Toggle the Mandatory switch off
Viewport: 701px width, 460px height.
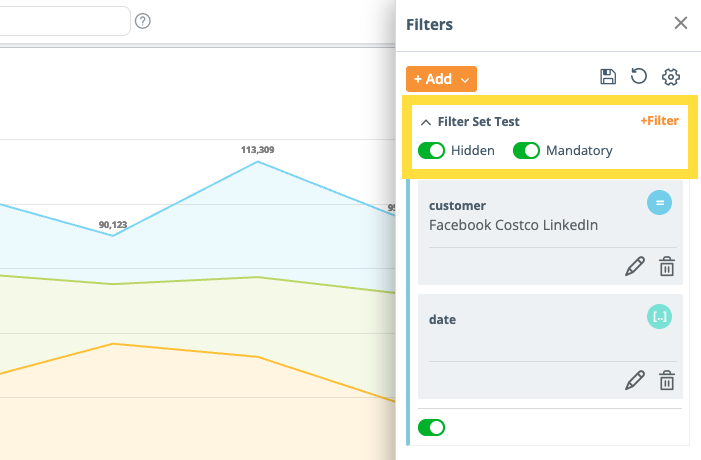pos(527,151)
